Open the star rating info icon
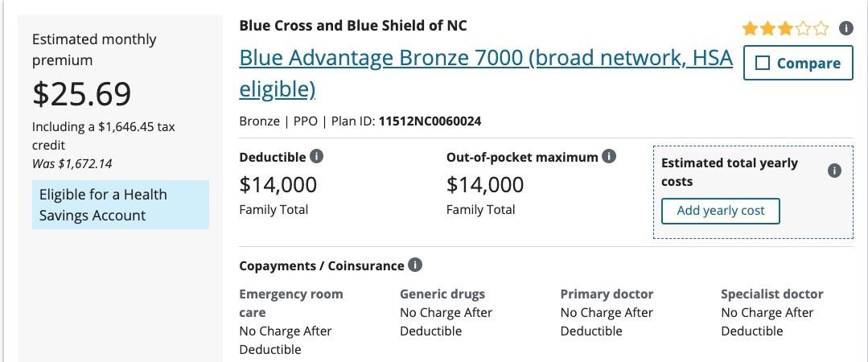This screenshot has width=868, height=362. [x=845, y=29]
